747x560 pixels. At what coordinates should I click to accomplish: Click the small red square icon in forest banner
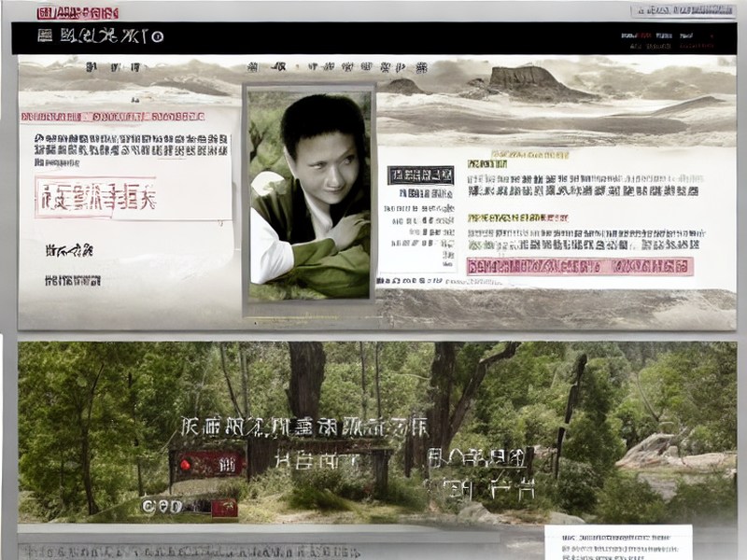[x=224, y=508]
